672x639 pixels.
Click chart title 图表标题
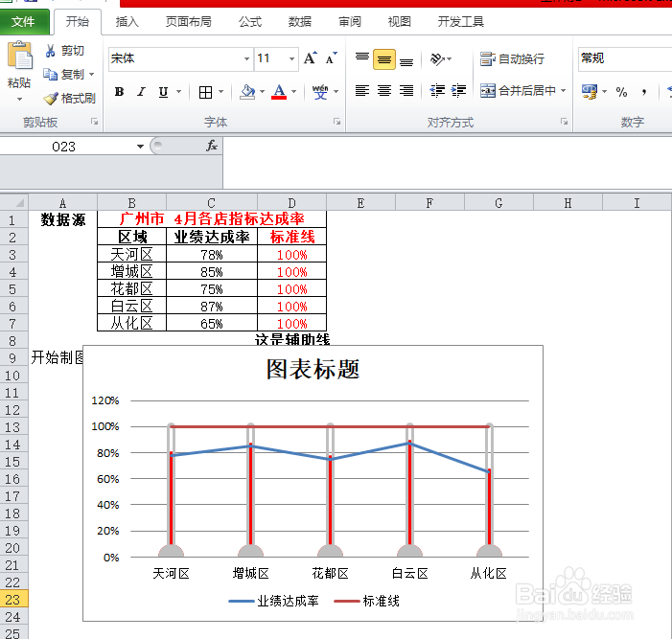click(313, 369)
